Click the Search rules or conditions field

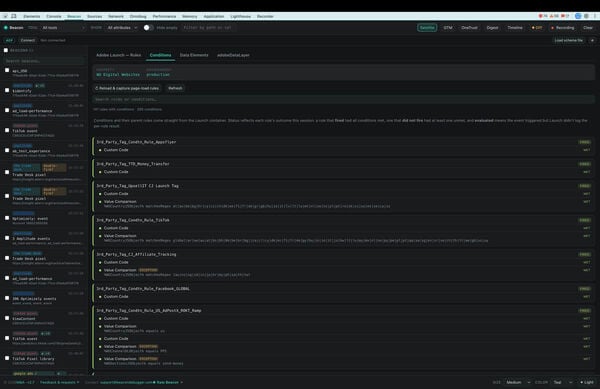pos(343,99)
